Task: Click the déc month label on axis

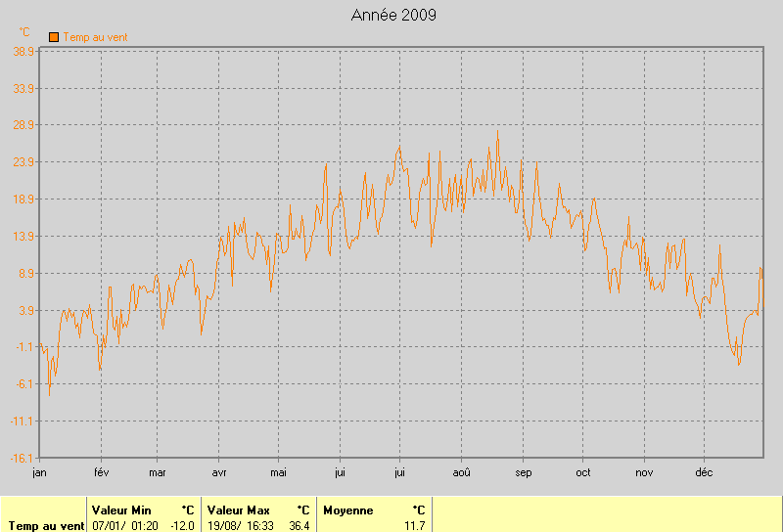Action: click(703, 472)
